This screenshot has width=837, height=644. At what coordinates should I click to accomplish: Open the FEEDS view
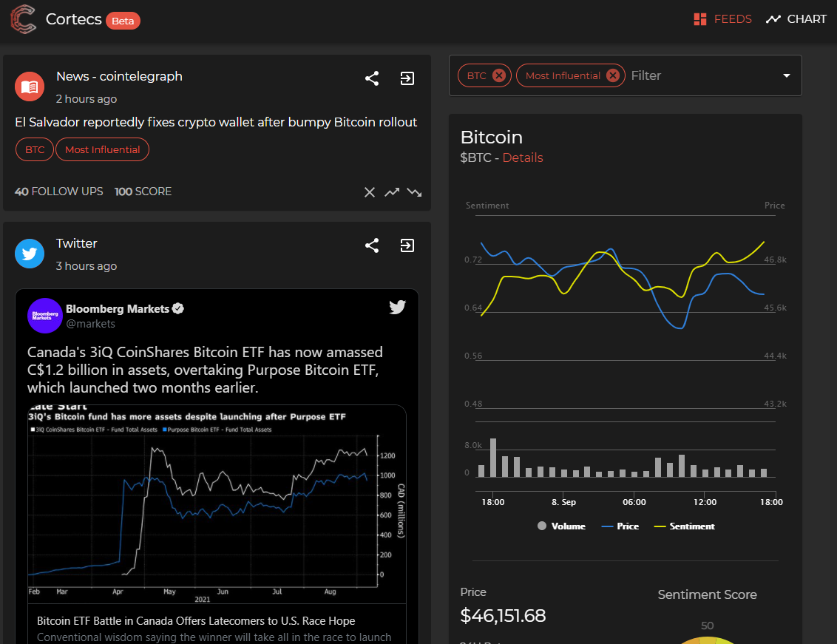click(722, 19)
